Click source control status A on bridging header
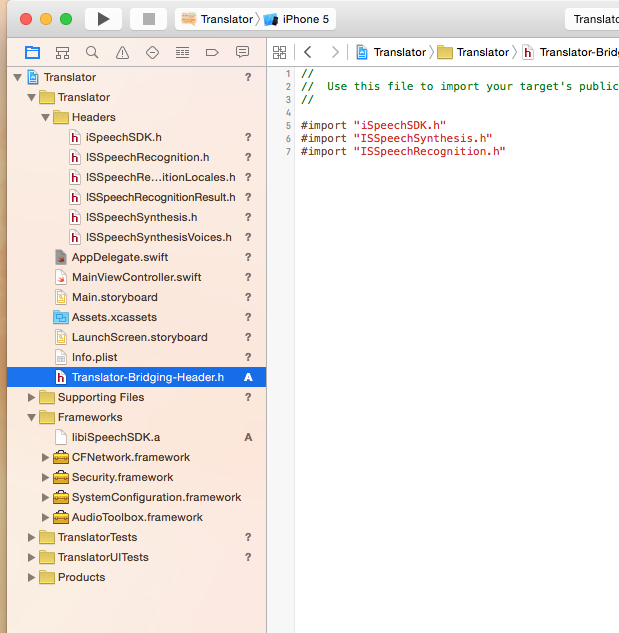Screen dimensions: 619x633 point(248,377)
